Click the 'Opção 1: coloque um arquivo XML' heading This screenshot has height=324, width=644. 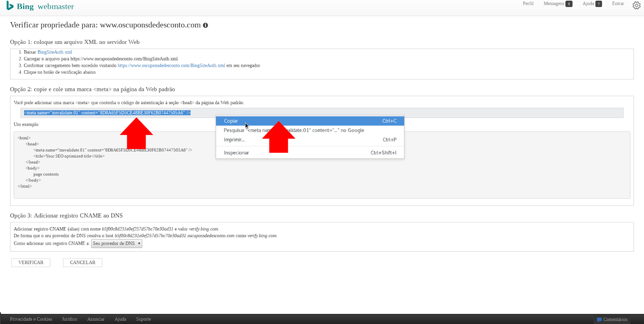pyautogui.click(x=75, y=42)
